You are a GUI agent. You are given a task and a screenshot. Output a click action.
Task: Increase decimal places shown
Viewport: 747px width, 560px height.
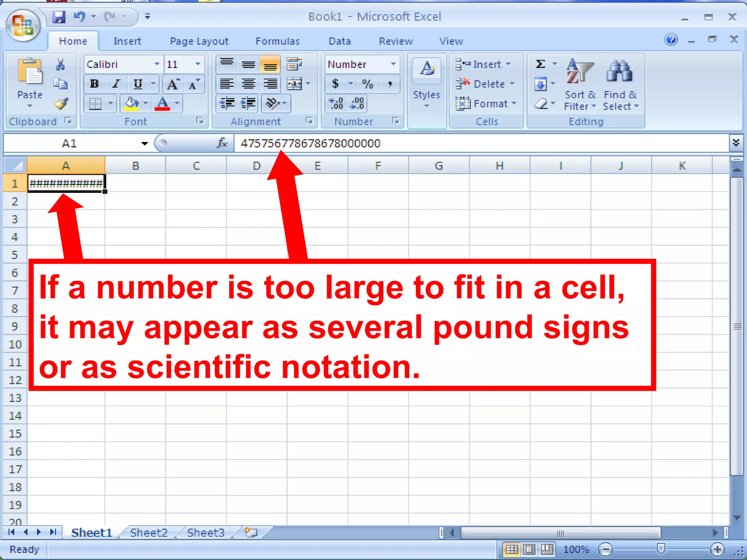tap(336, 104)
